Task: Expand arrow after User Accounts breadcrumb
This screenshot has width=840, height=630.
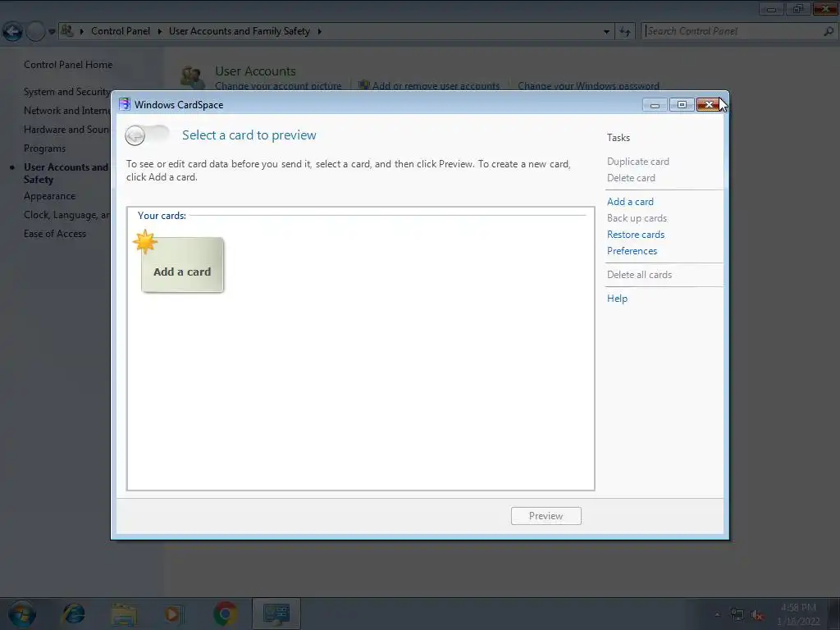Action: click(x=319, y=32)
